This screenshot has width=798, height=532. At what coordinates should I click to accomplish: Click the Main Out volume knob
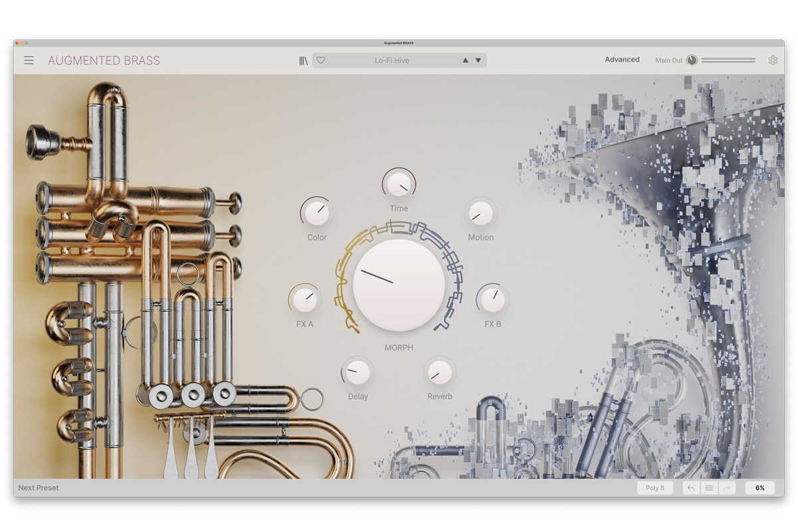(692, 60)
